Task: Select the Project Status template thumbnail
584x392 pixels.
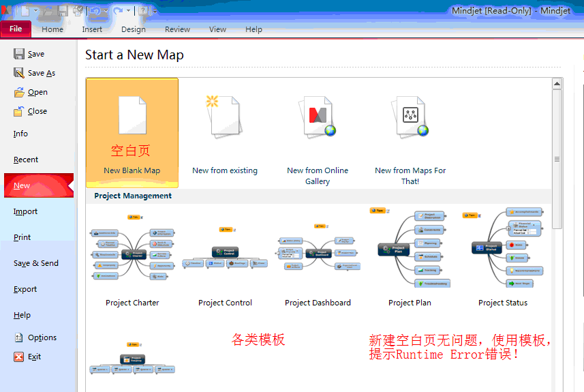Action: pos(503,247)
